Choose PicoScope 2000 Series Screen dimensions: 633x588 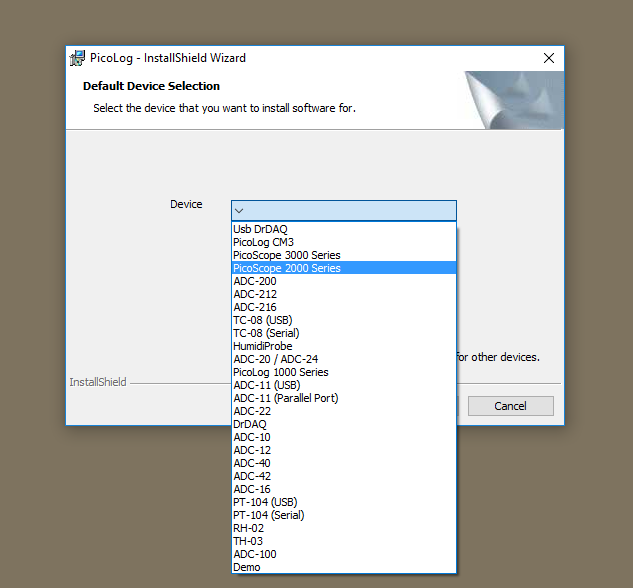click(344, 268)
